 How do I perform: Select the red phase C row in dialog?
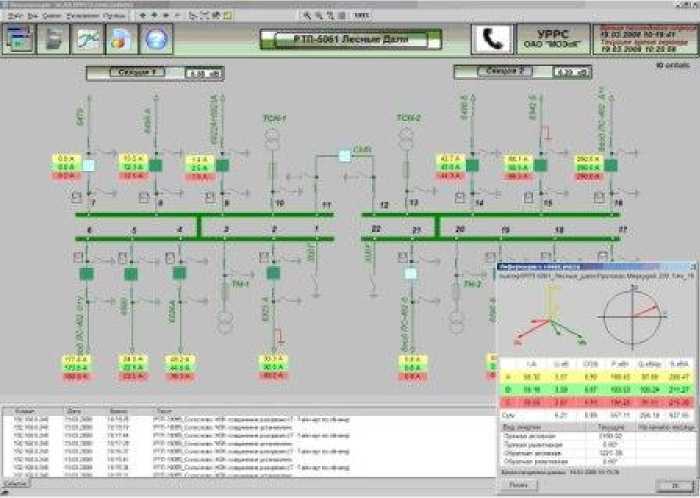click(x=597, y=403)
